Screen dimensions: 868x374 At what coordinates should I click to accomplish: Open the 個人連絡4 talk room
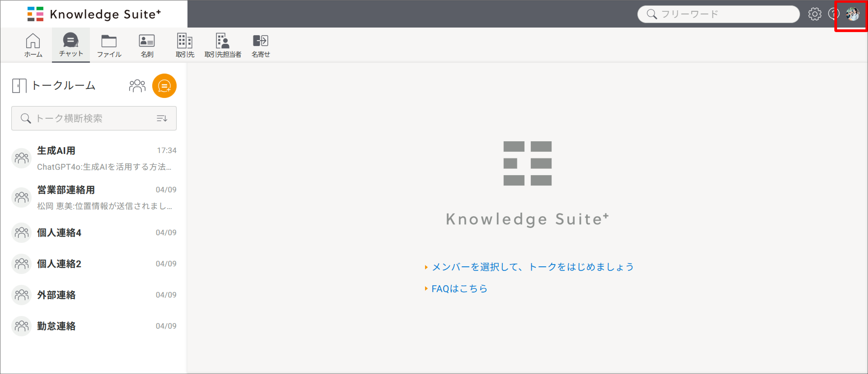point(94,233)
